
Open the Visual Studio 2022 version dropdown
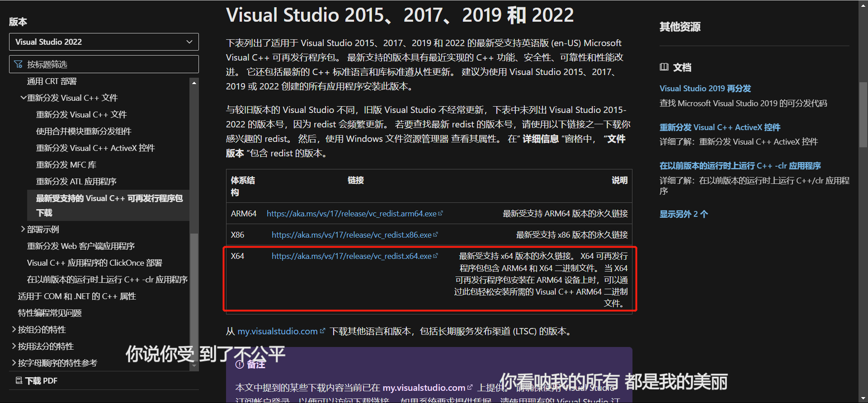coord(104,42)
